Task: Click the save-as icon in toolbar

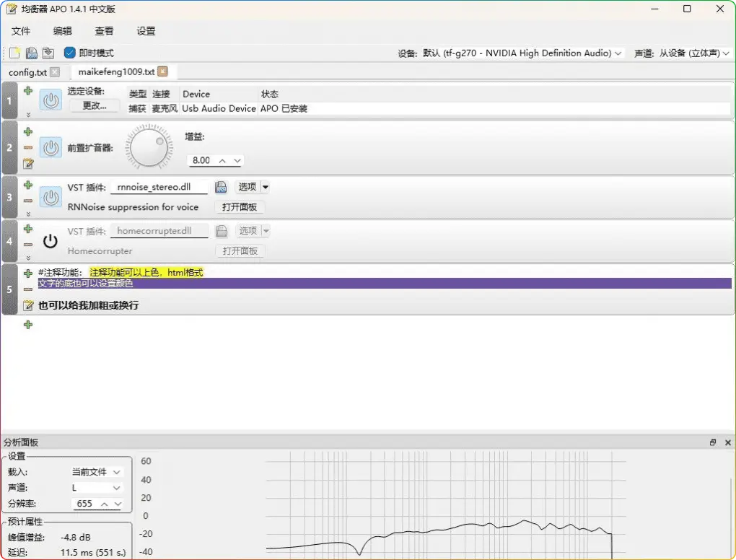Action: pyautogui.click(x=48, y=53)
